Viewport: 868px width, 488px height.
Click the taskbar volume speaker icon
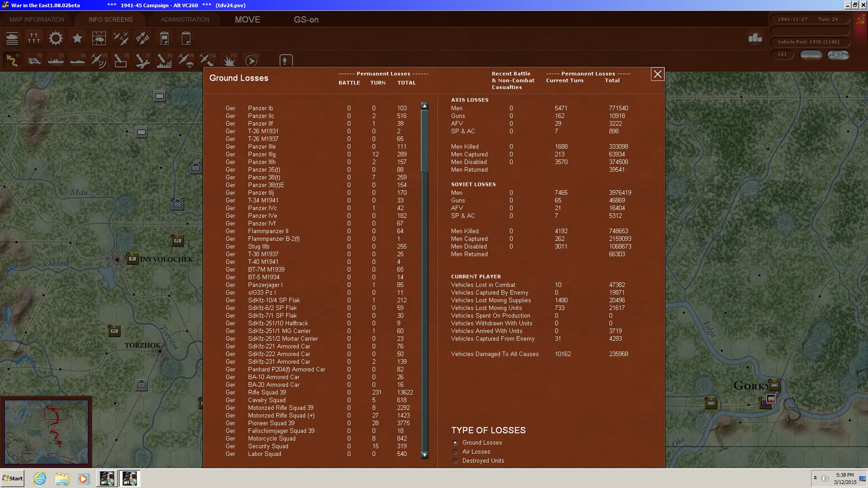(x=825, y=479)
